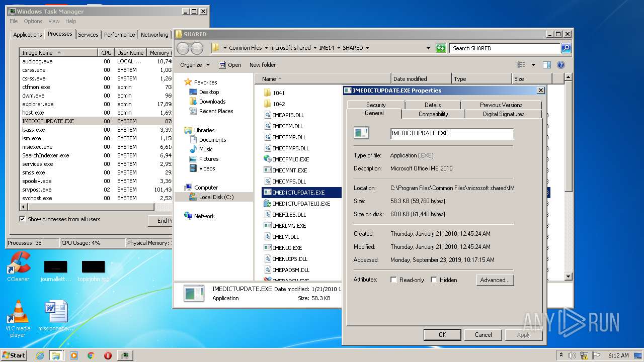Refresh the SHARED folder address bar

[x=441, y=48]
